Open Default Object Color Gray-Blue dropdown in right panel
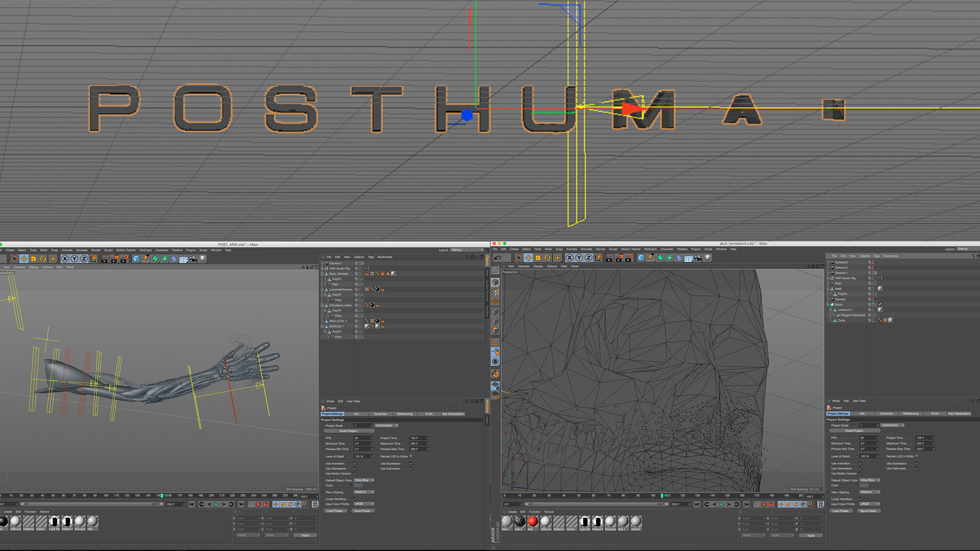This screenshot has height=551, width=980. (870, 480)
